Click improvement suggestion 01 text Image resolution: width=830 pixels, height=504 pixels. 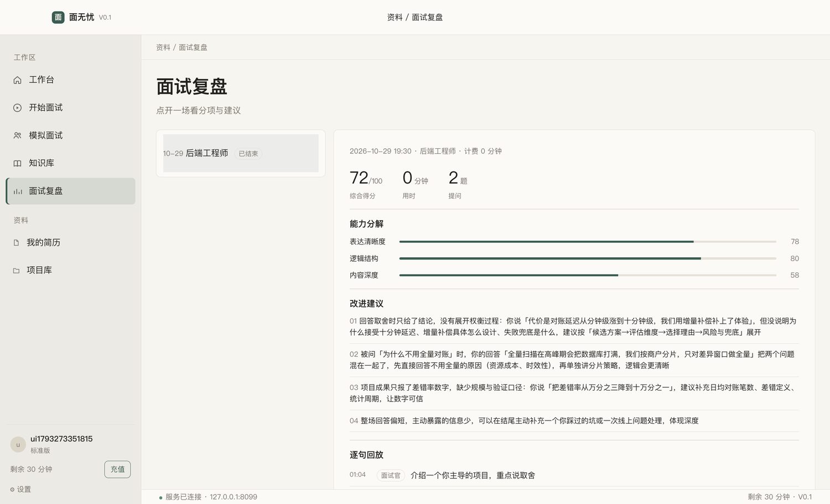pyautogui.click(x=573, y=327)
